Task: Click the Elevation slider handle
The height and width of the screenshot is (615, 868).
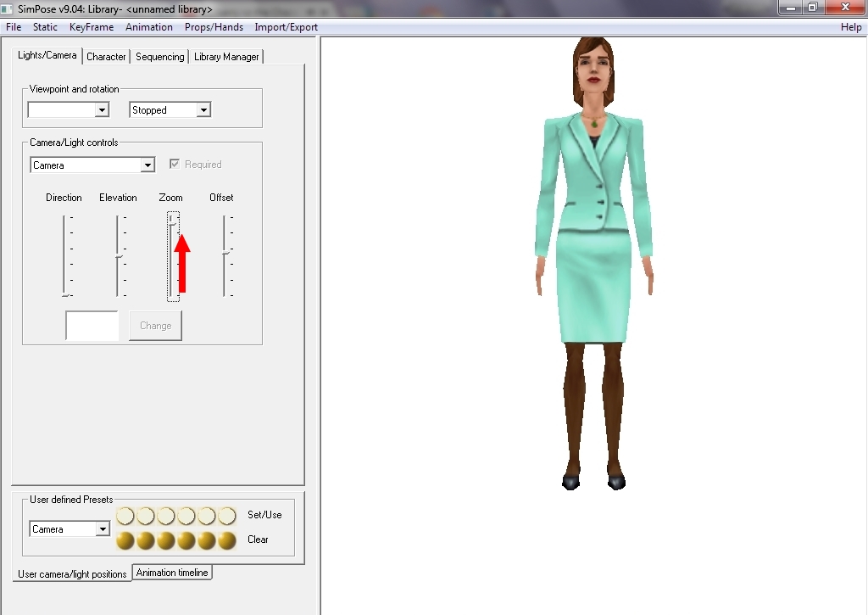Action: click(x=119, y=256)
